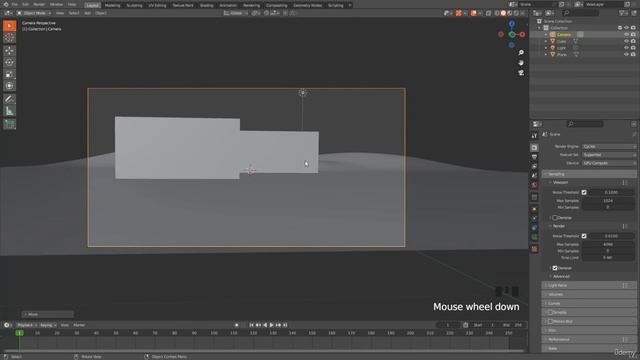
Task: Toggle render Noise Threshold checkbox
Action: point(584,236)
